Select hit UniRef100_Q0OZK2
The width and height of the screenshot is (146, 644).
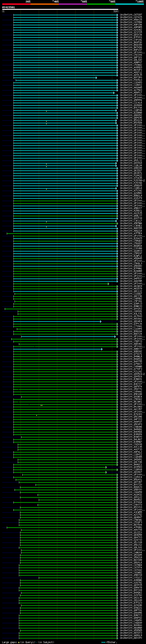tap(131, 309)
